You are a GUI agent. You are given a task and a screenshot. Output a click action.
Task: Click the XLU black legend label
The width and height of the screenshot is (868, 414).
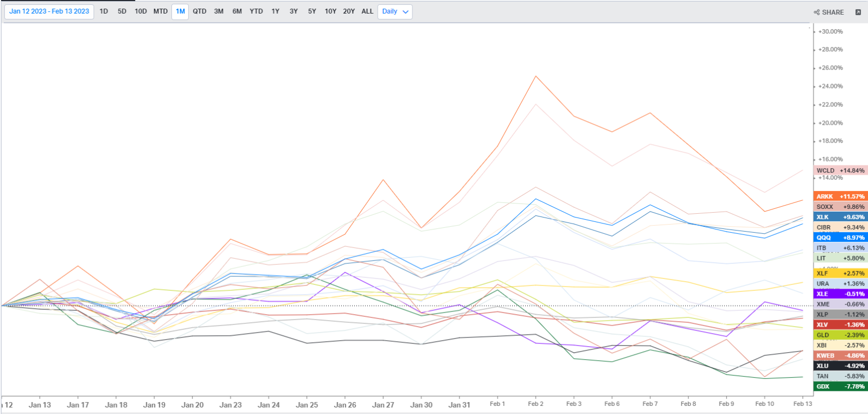(x=840, y=366)
